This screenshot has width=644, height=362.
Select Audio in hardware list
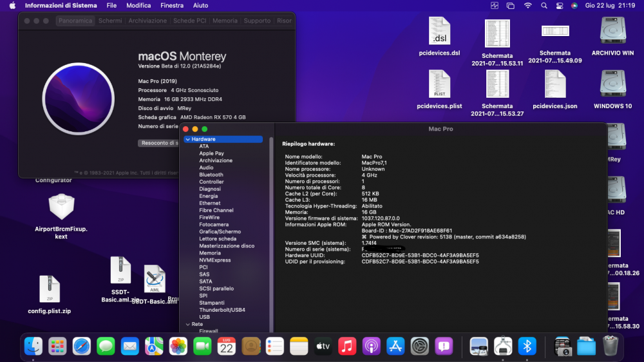pos(206,167)
